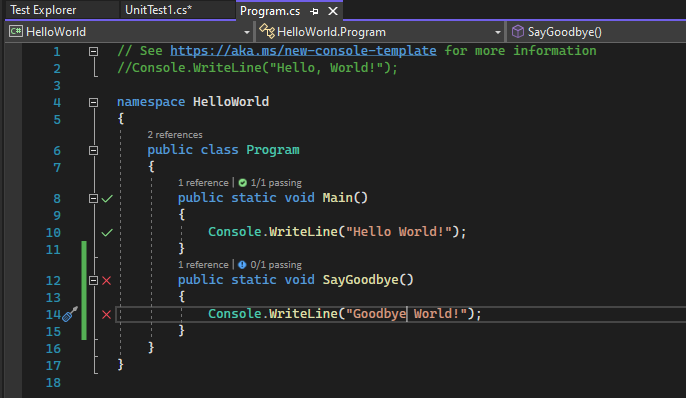The image size is (686, 398).
Task: Collapse the Main() method block
Action: [x=93, y=199]
